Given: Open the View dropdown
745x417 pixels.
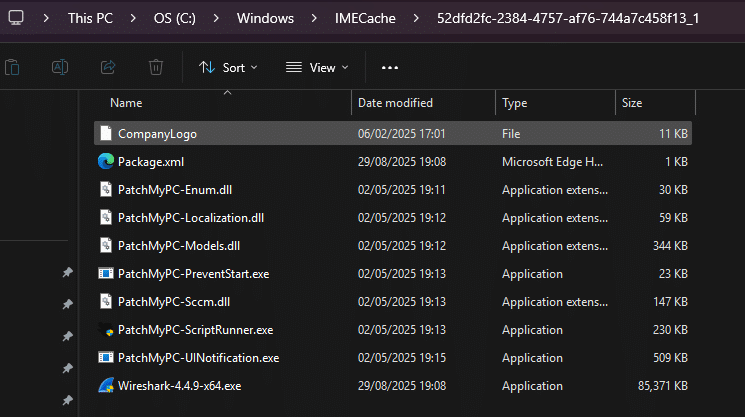Looking at the screenshot, I should pyautogui.click(x=317, y=67).
